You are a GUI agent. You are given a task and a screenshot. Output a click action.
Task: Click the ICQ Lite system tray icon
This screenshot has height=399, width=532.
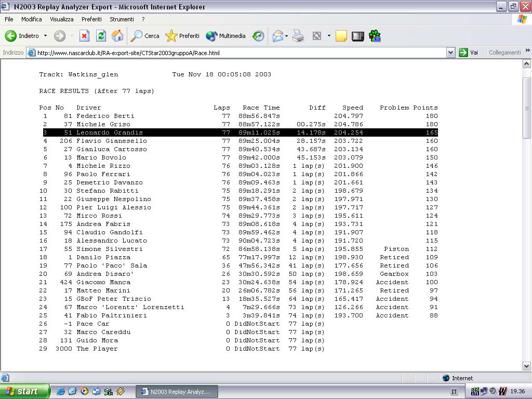(x=475, y=391)
